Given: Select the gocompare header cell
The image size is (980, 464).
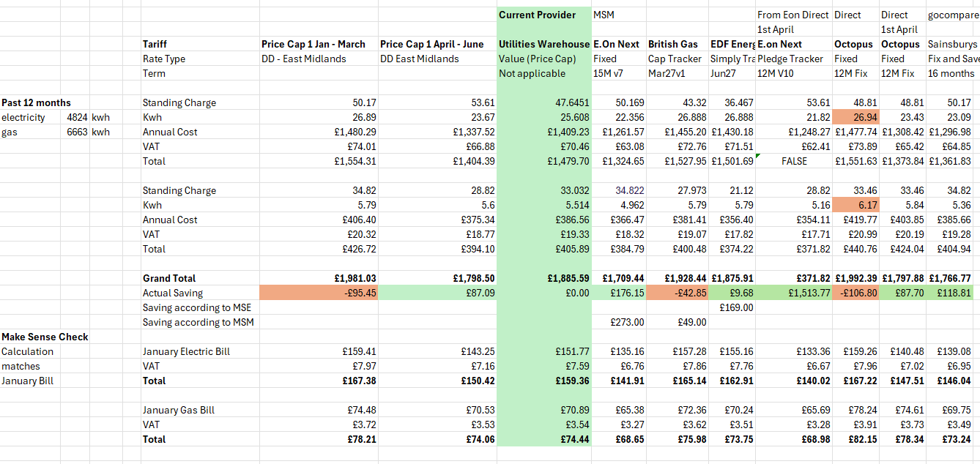Looking at the screenshot, I should 952,15.
